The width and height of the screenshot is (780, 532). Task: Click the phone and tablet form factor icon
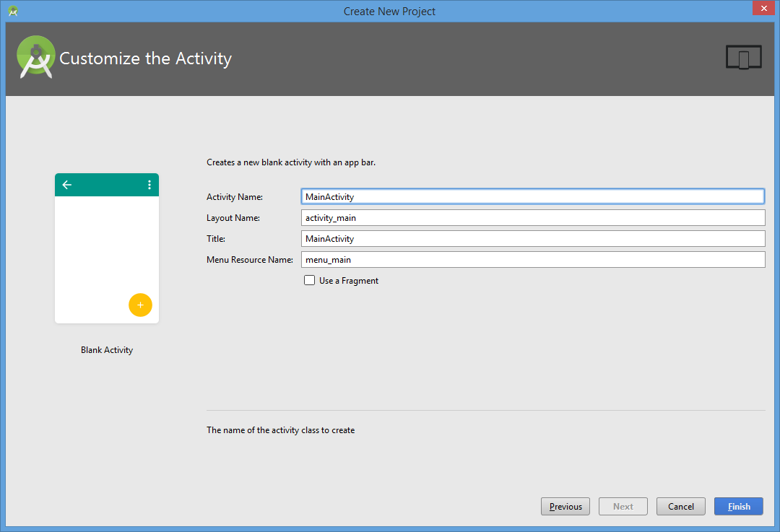743,57
